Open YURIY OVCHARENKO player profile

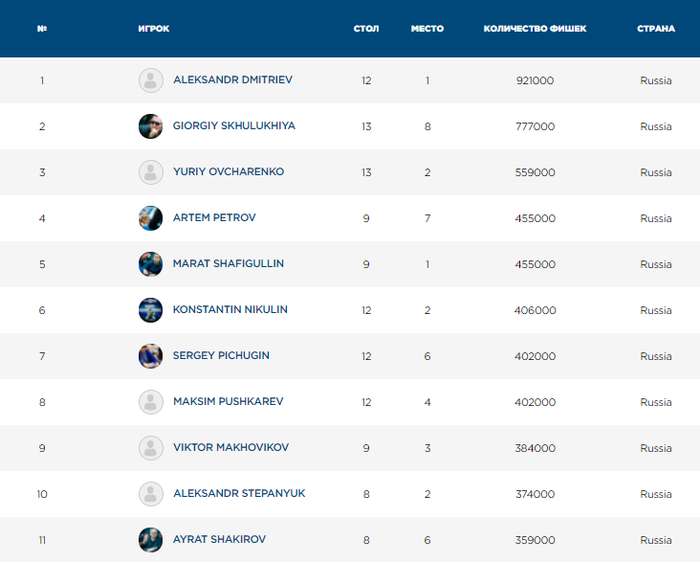click(x=228, y=172)
